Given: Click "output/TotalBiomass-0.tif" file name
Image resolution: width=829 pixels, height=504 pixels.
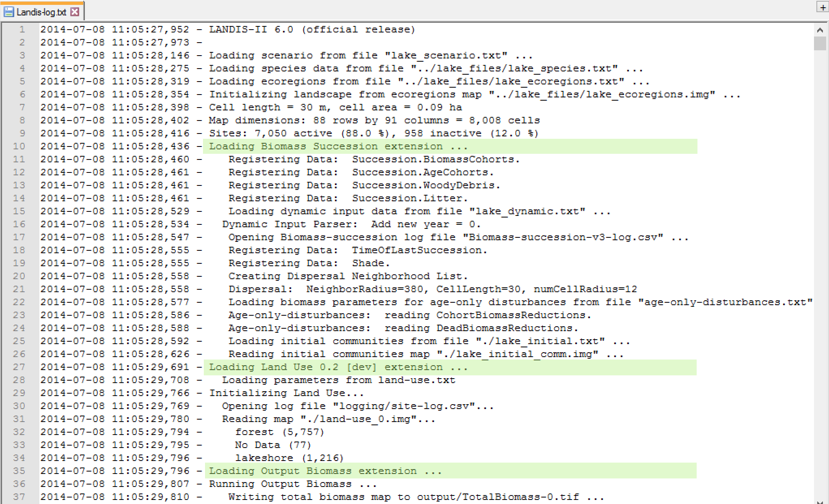Looking at the screenshot, I should (x=498, y=497).
